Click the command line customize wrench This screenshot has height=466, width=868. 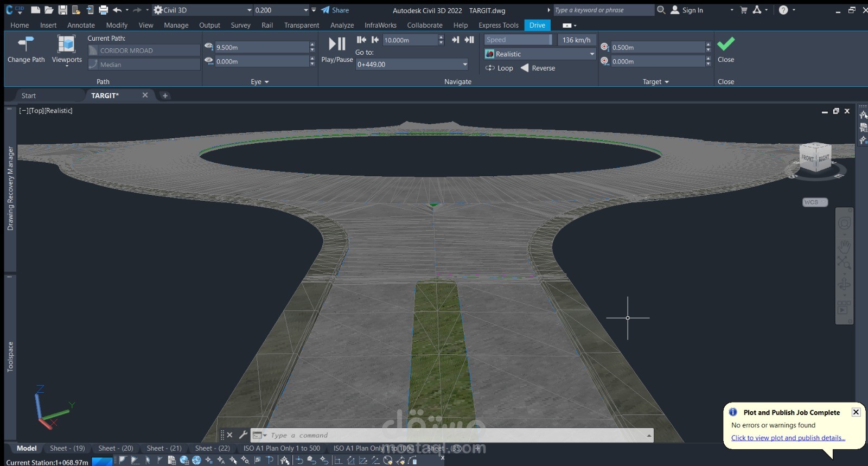[243, 435]
